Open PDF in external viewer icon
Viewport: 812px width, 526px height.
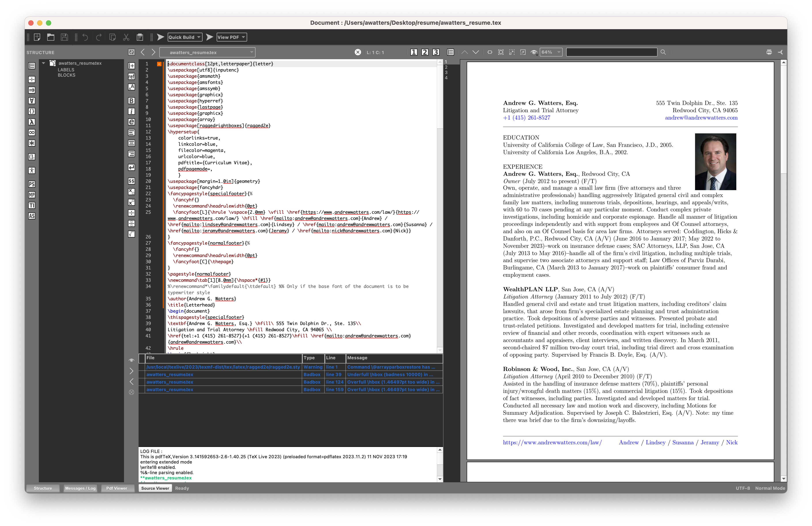(x=780, y=52)
